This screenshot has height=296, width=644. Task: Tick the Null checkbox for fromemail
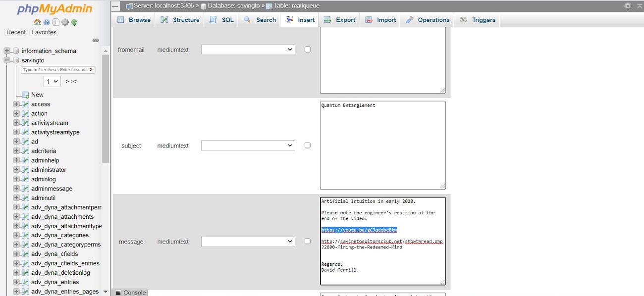point(307,49)
